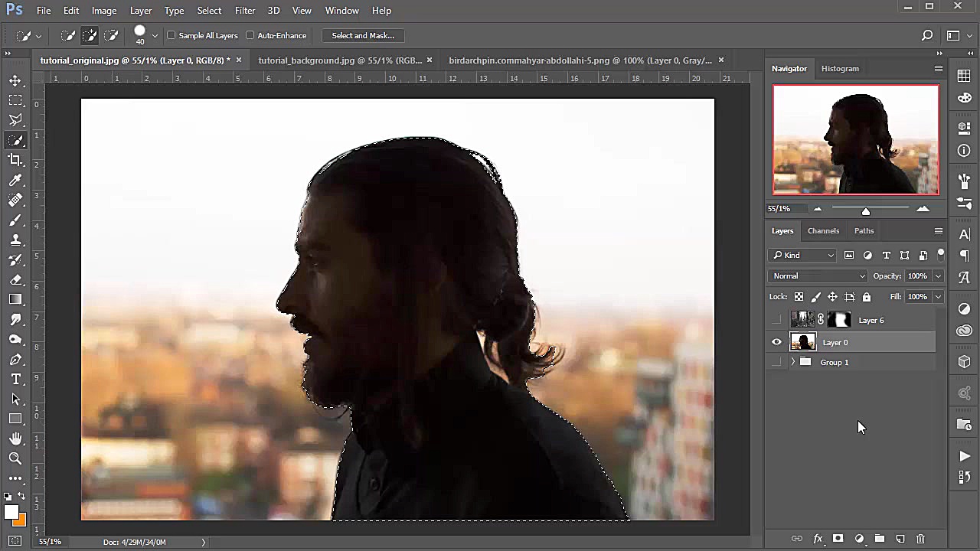Enable Sample All Layers checkbox

(x=171, y=35)
